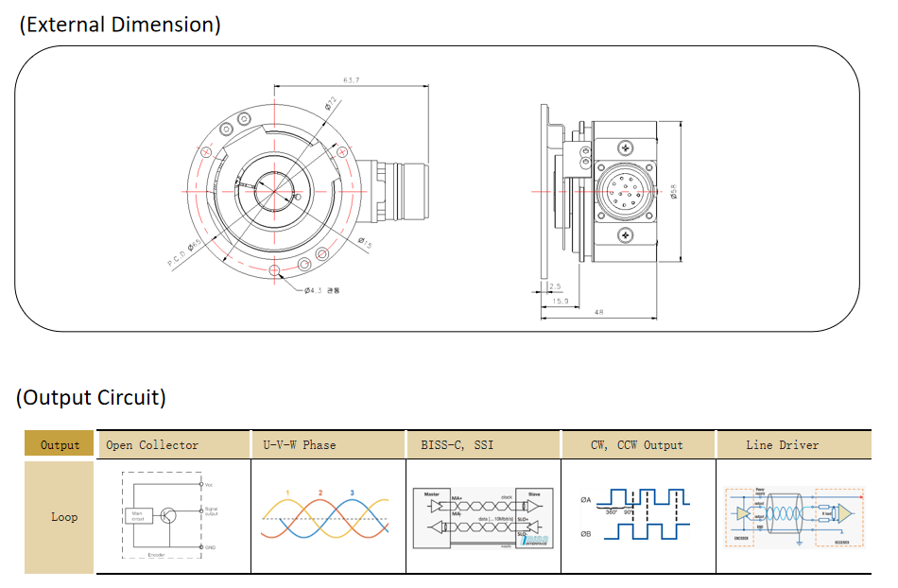The image size is (898, 588).
Task: Click the 48 dimension label
Action: tap(599, 312)
